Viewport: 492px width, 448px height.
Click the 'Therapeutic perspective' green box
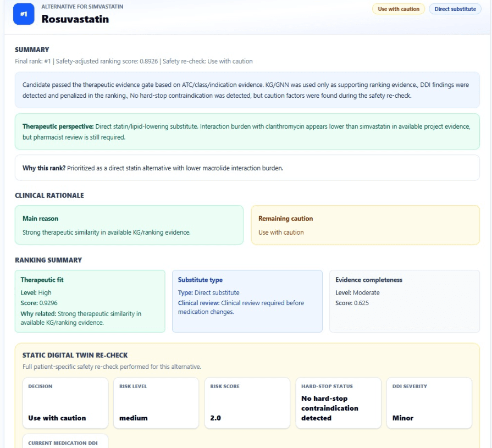(x=247, y=131)
